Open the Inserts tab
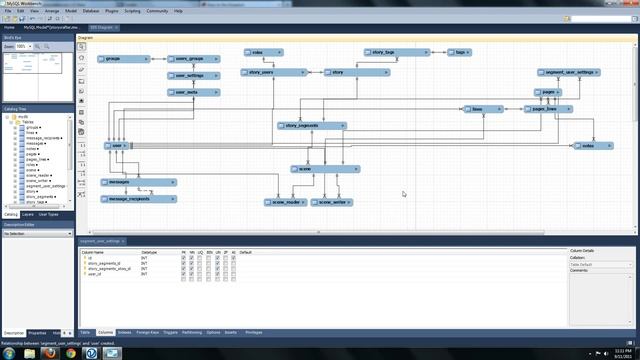 click(231, 333)
